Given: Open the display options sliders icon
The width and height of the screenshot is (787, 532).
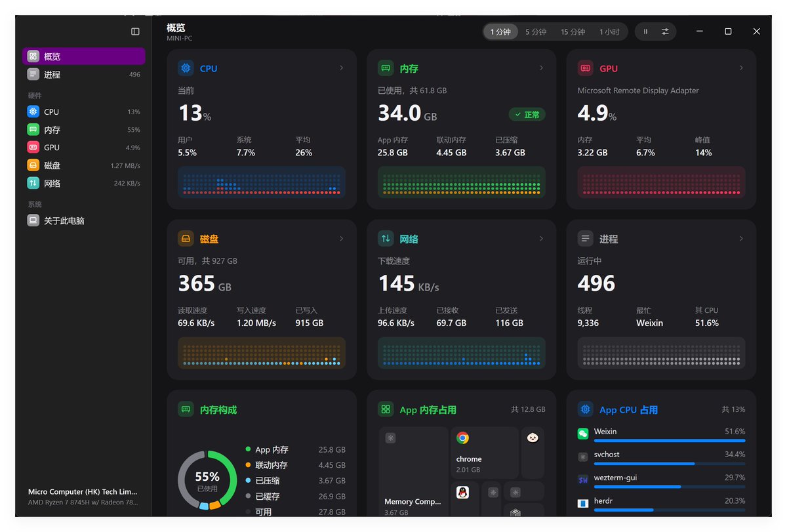Looking at the screenshot, I should [665, 31].
